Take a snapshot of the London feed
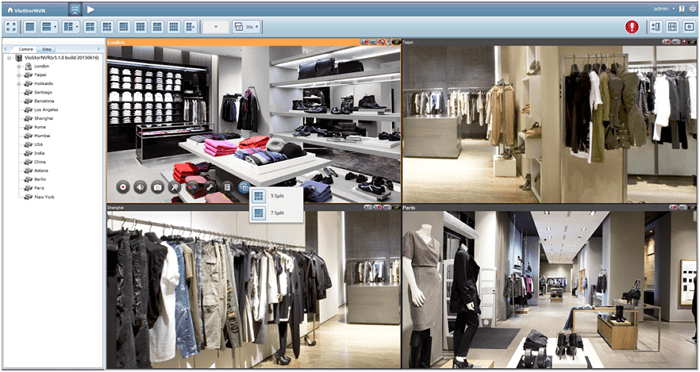Screen dimensions: 700x372 [x=157, y=187]
